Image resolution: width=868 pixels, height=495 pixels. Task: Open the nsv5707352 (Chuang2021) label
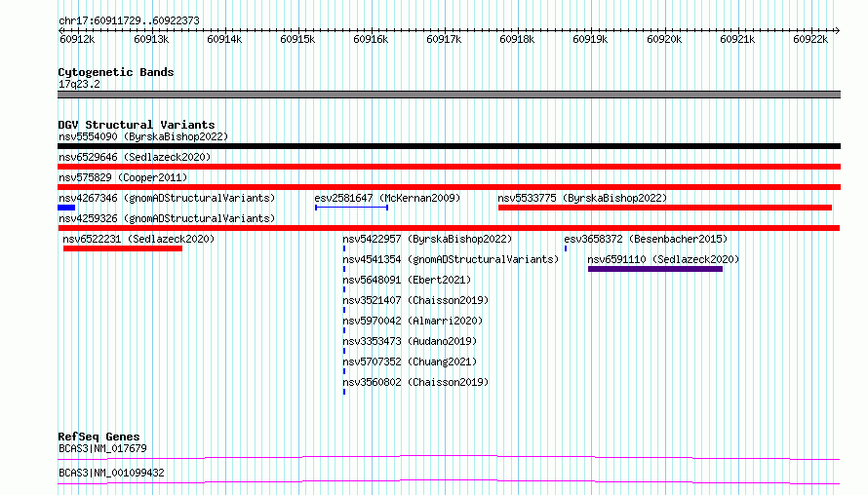[x=409, y=362]
